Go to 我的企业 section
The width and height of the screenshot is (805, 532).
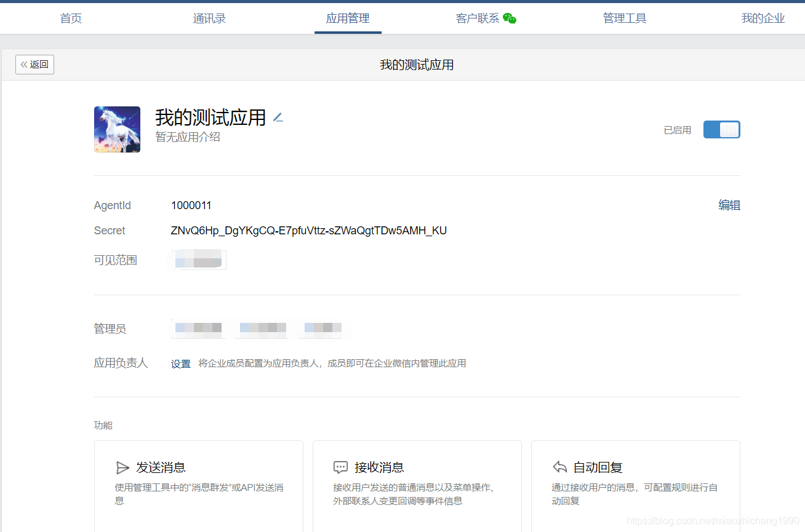coord(763,18)
